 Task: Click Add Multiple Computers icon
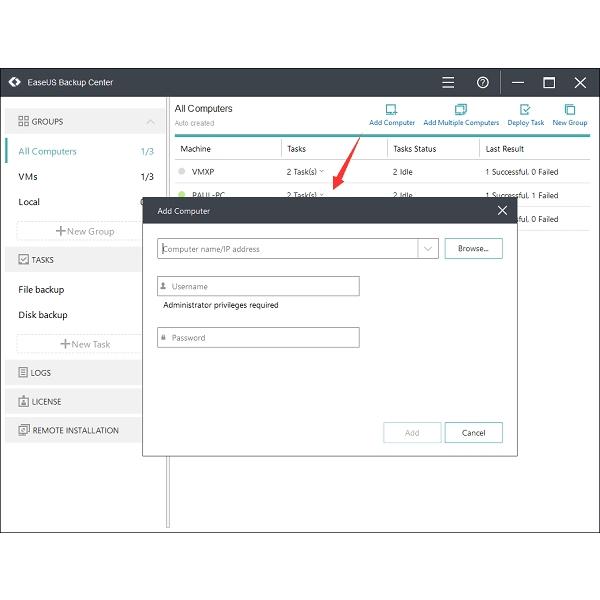point(461,110)
